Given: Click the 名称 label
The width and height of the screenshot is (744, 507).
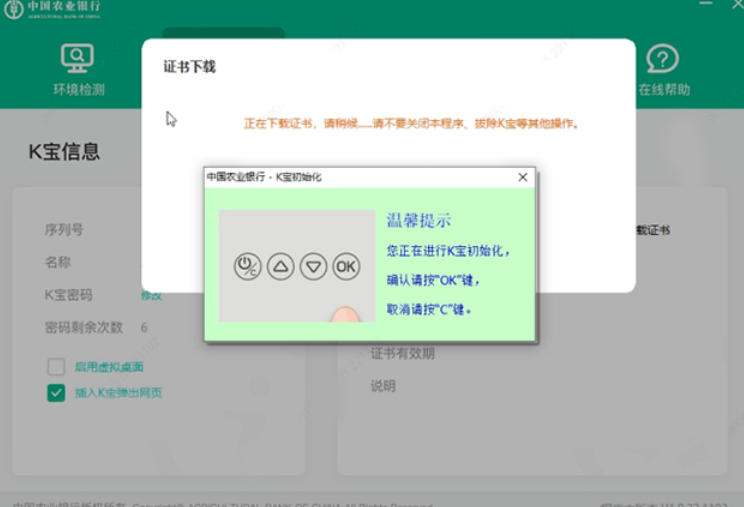Looking at the screenshot, I should (58, 262).
